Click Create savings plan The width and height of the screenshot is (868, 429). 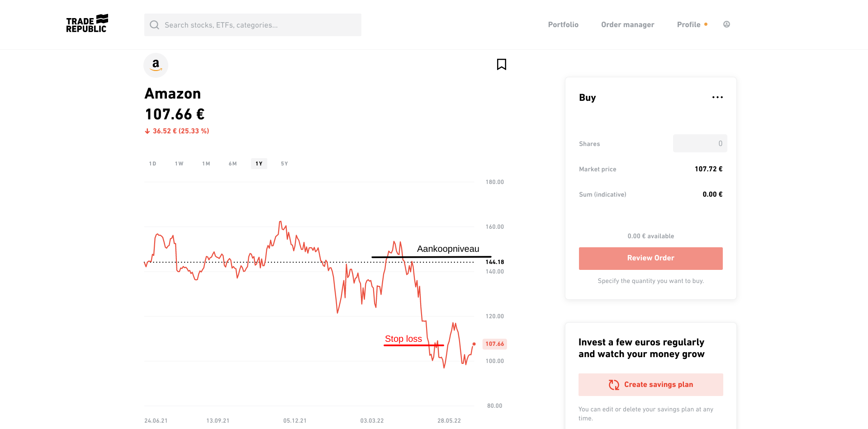650,384
